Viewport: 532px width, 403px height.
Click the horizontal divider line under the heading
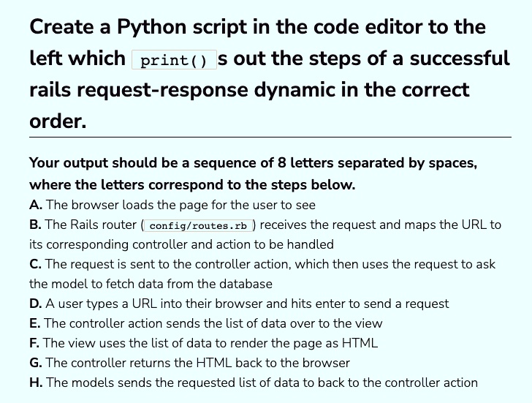[x=270, y=138]
